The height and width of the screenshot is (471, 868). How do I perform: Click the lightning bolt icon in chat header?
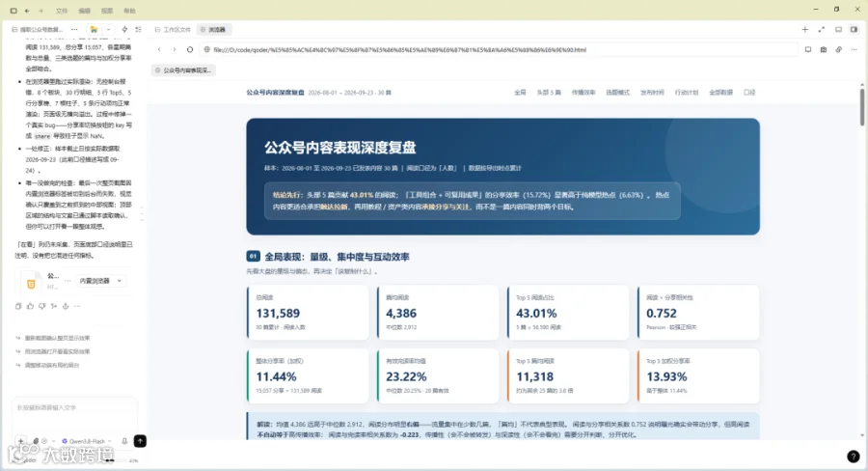[x=124, y=29]
